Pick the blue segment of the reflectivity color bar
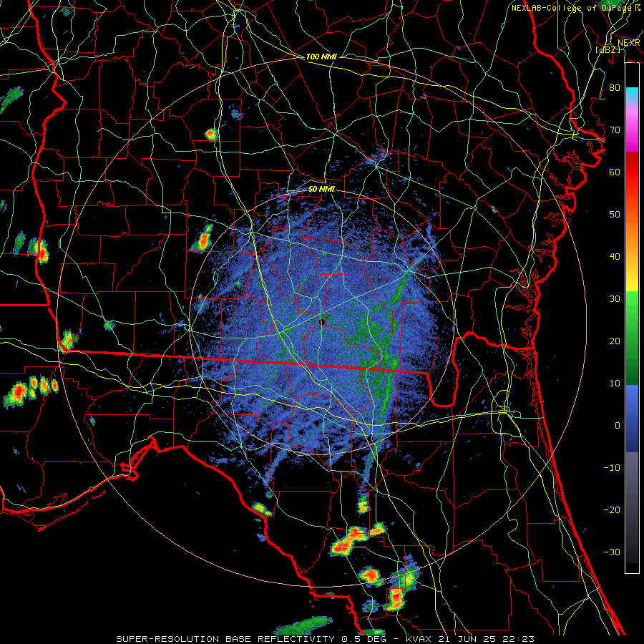Screen dimensions: 644x644 (632, 418)
